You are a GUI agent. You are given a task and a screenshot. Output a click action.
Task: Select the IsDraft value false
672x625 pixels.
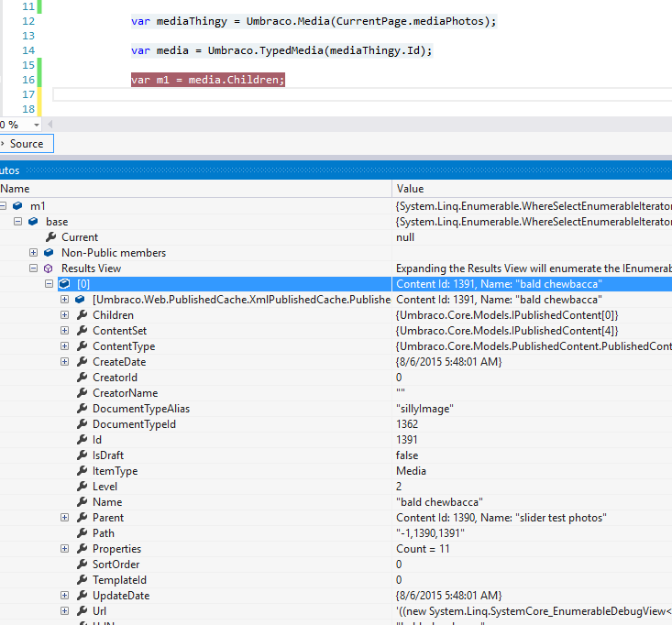tap(407, 455)
